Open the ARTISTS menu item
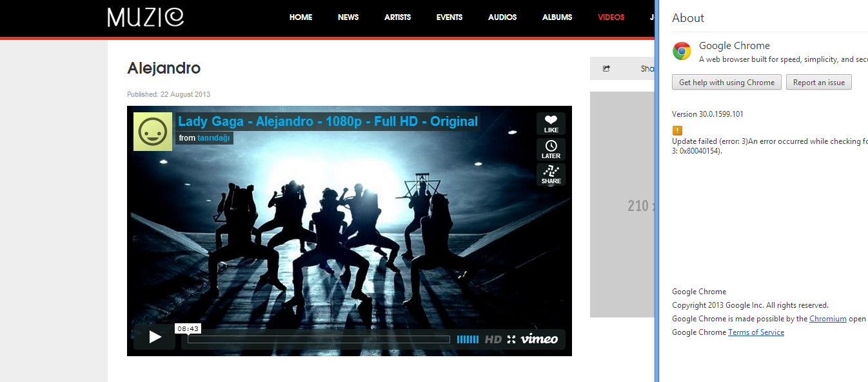The width and height of the screenshot is (868, 382). 397,17
